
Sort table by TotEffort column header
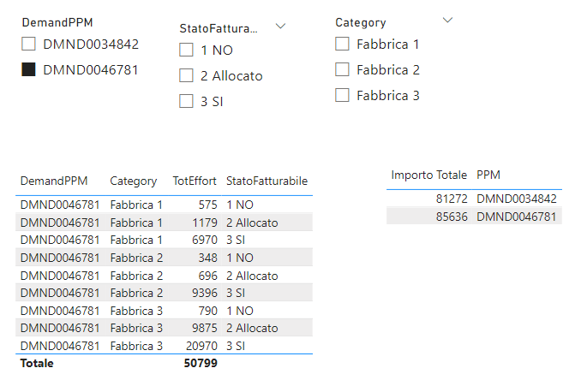(x=195, y=181)
